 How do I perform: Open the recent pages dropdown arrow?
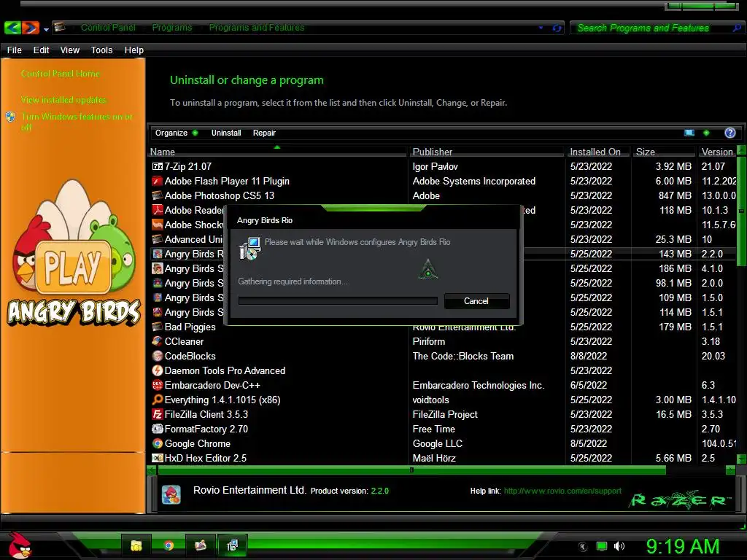[x=46, y=29]
